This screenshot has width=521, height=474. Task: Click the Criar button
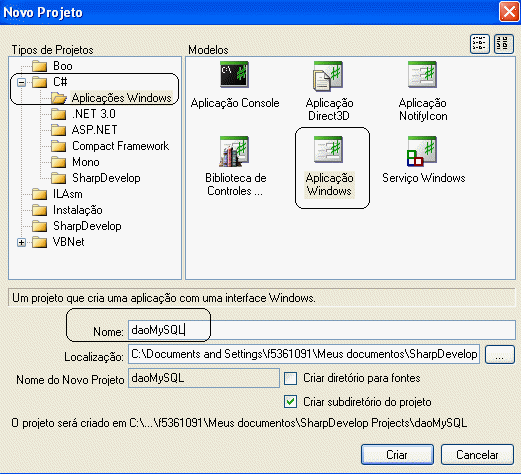click(x=397, y=454)
